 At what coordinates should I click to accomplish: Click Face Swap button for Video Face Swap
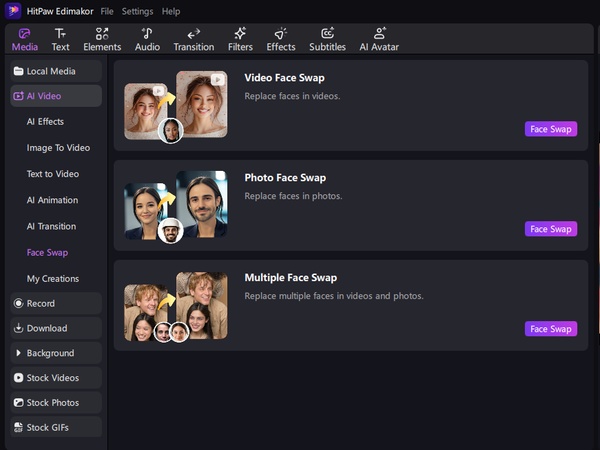[x=550, y=129]
